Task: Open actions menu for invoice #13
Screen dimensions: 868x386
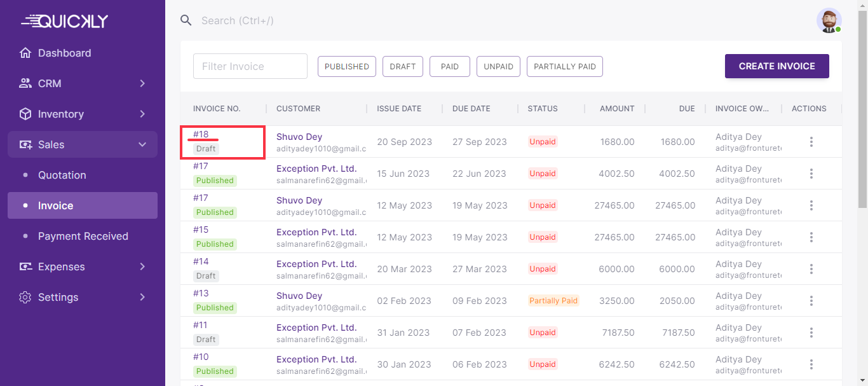Action: 811,301
